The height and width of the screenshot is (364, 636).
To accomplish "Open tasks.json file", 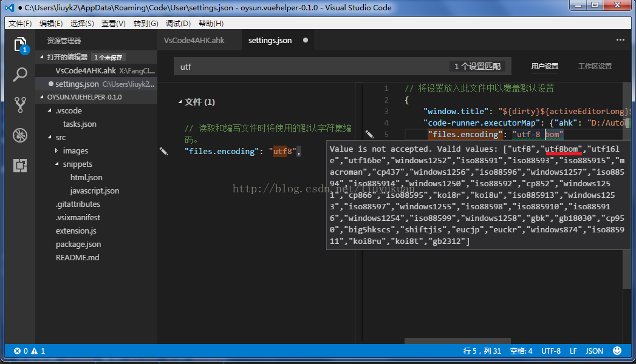I will (80, 124).
